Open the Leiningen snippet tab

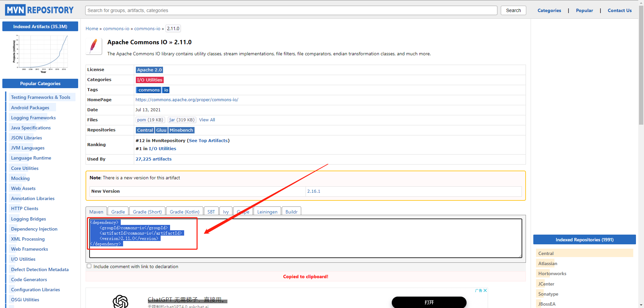[267, 212]
